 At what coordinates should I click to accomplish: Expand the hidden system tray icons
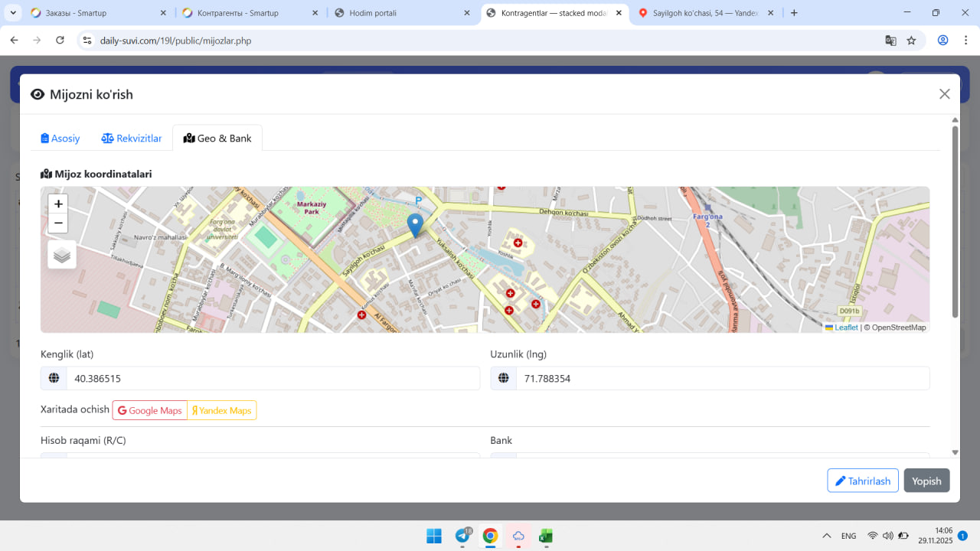[827, 536]
